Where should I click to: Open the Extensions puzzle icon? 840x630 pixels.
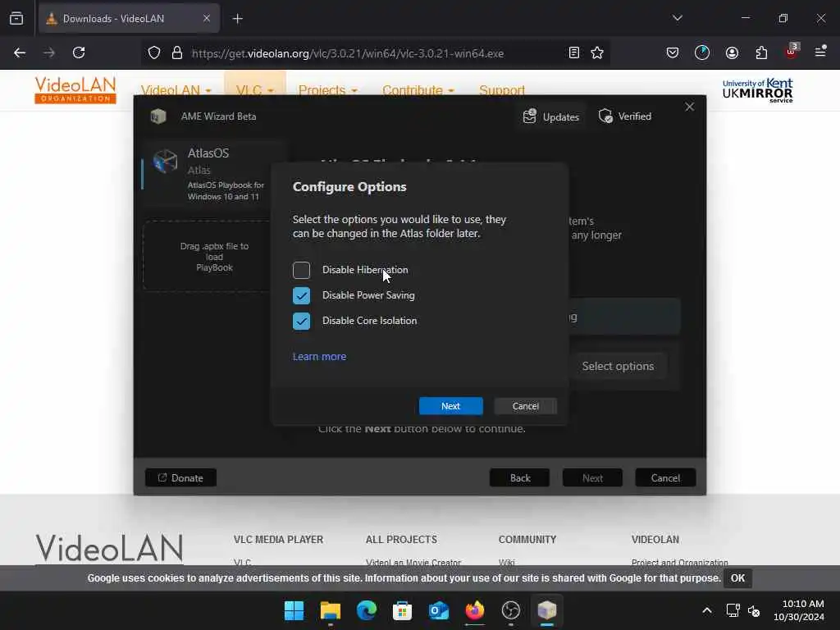pos(761,53)
